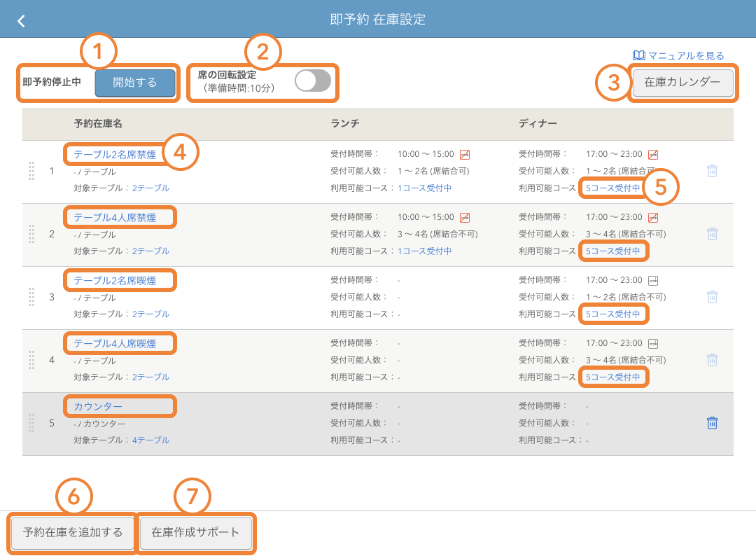Click 予約在庫を追加する button
Screen dimensions: 756x556
coord(73,533)
